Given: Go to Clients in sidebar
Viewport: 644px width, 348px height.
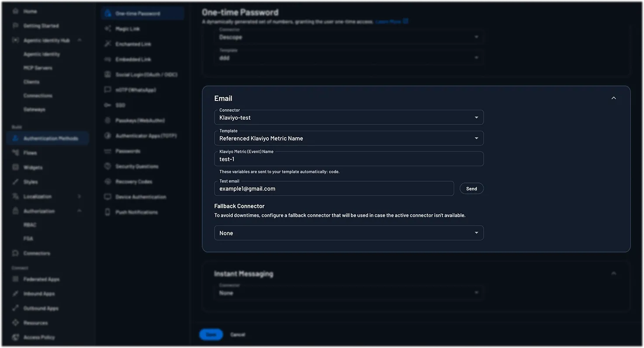Looking at the screenshot, I should (31, 82).
